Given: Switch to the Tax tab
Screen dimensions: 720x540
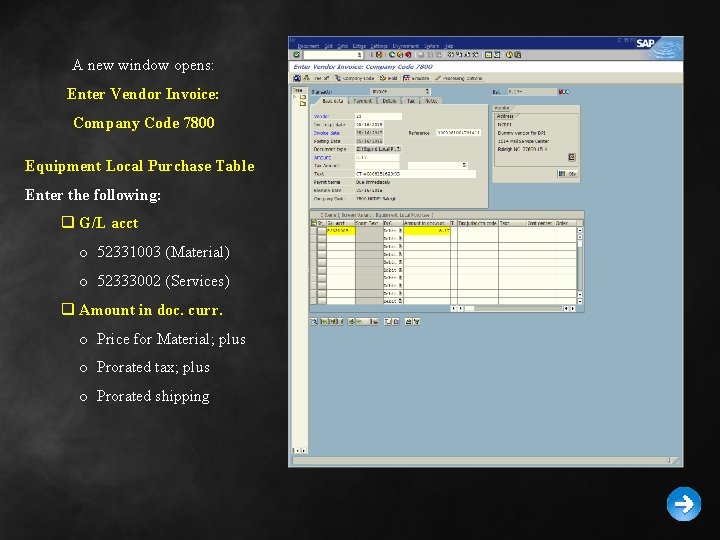Looking at the screenshot, I should point(411,101).
